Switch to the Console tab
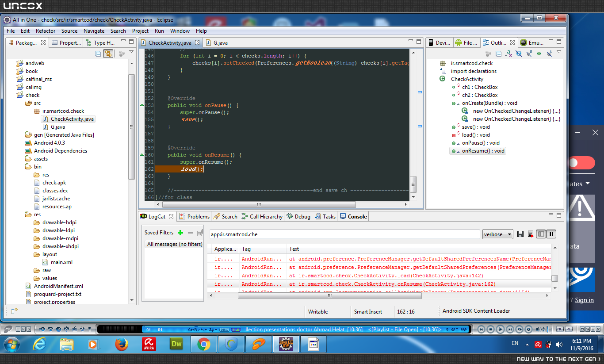Viewport: 604px width, 364px height. pos(353,216)
